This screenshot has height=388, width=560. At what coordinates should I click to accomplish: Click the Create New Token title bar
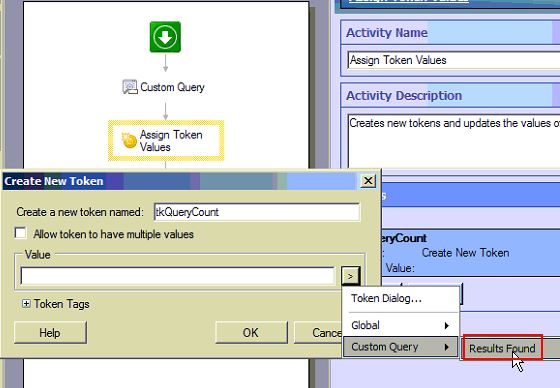pyautogui.click(x=180, y=181)
